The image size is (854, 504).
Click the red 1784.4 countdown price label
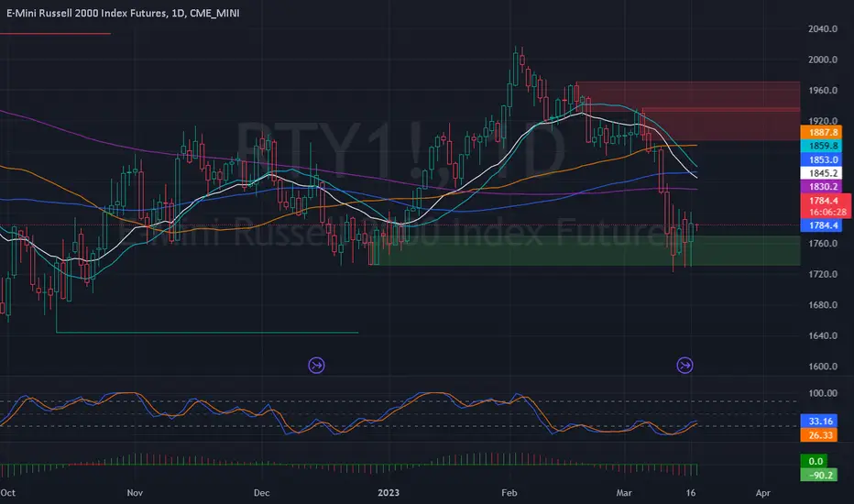point(826,206)
